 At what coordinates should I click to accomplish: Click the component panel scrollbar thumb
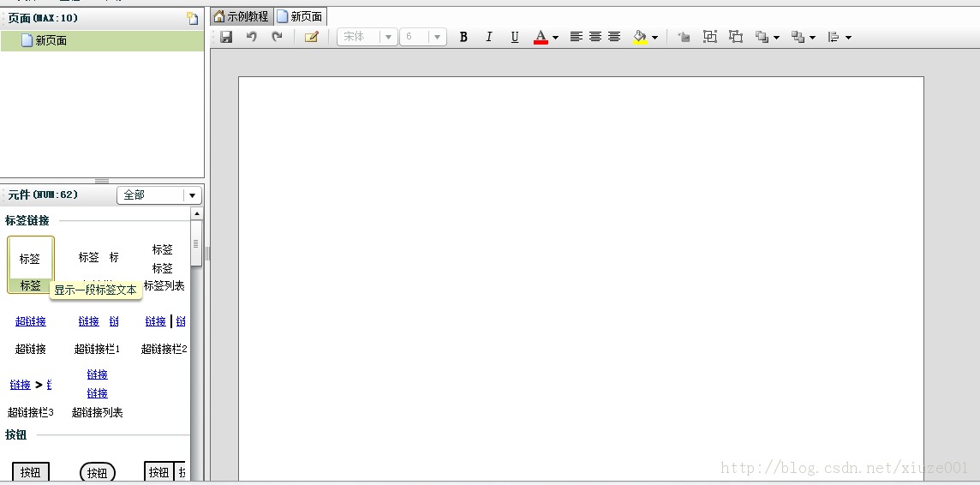coord(196,243)
